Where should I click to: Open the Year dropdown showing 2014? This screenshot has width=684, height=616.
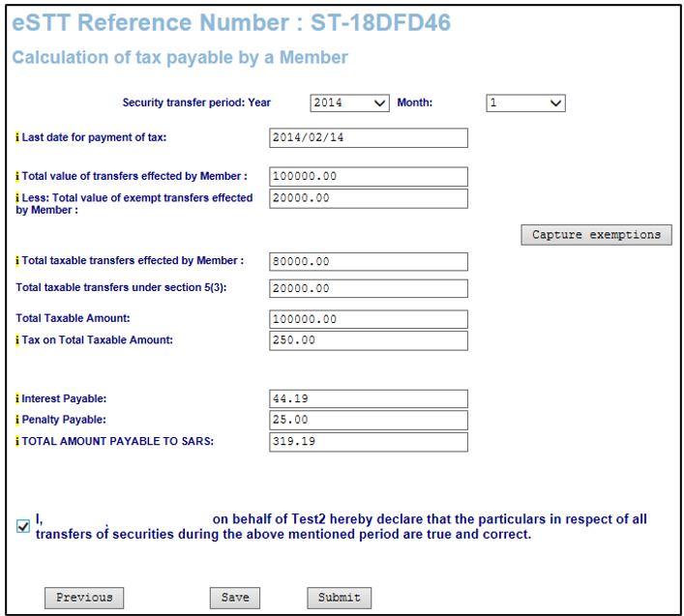click(349, 103)
